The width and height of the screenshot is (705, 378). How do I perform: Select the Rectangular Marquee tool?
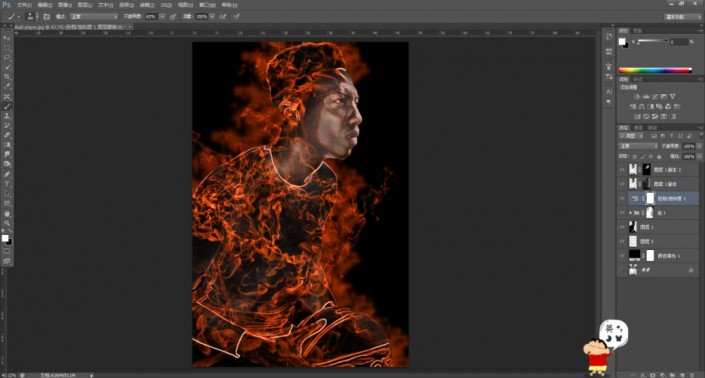7,48
